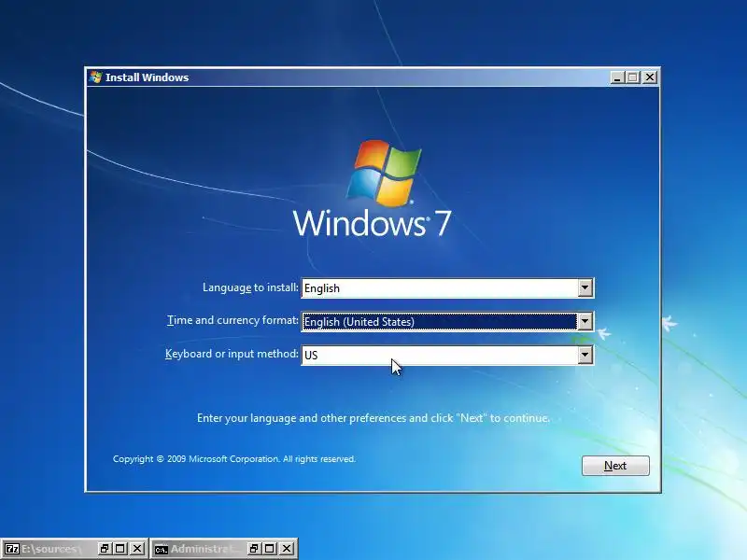Screen dimensions: 747x560
Task: Restore the E:\sources minimized window
Action: (105, 549)
